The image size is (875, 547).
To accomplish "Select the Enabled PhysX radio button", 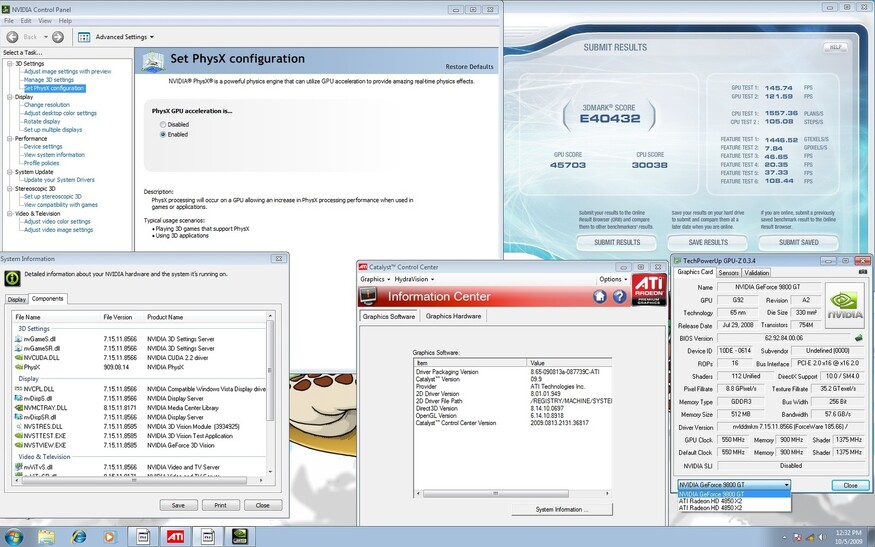I will (x=163, y=135).
